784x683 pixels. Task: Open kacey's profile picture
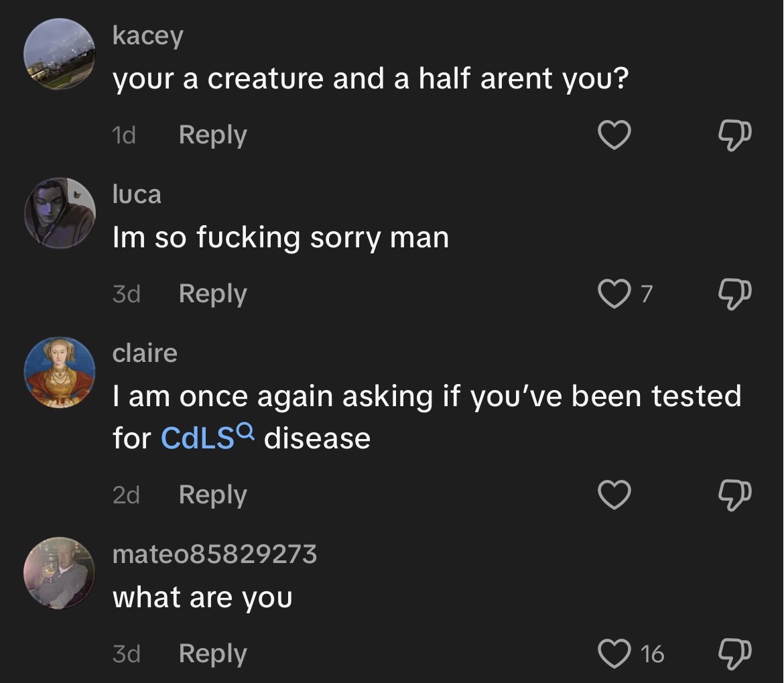tap(59, 54)
